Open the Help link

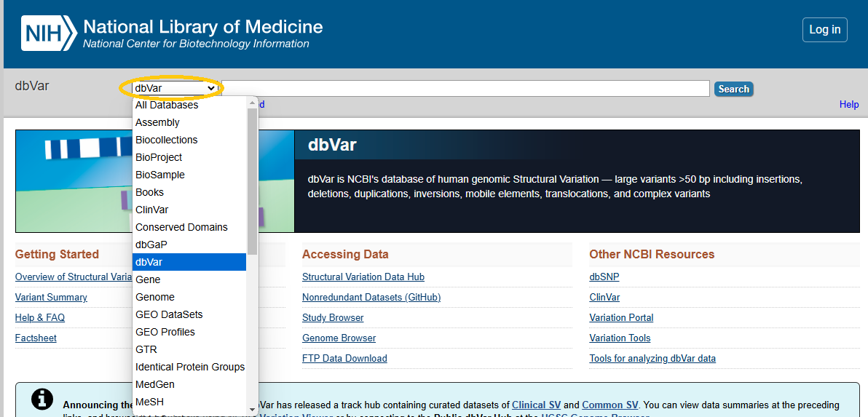coord(848,105)
